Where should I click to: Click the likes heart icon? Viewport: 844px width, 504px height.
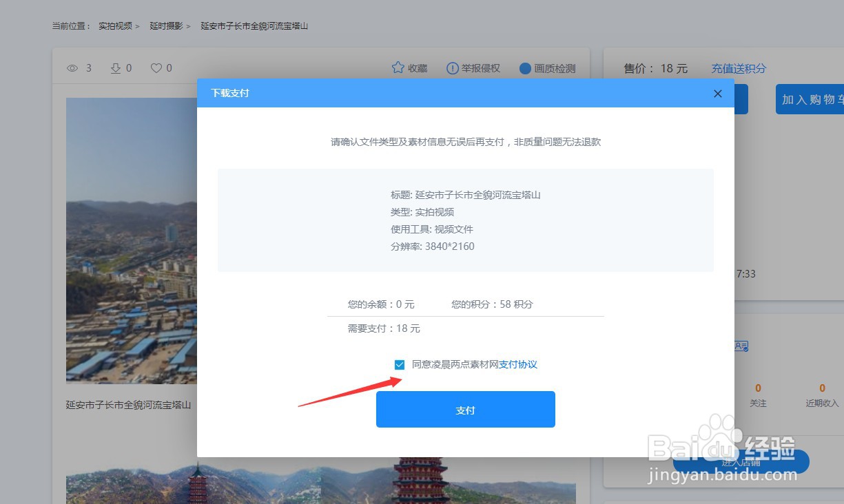click(156, 68)
